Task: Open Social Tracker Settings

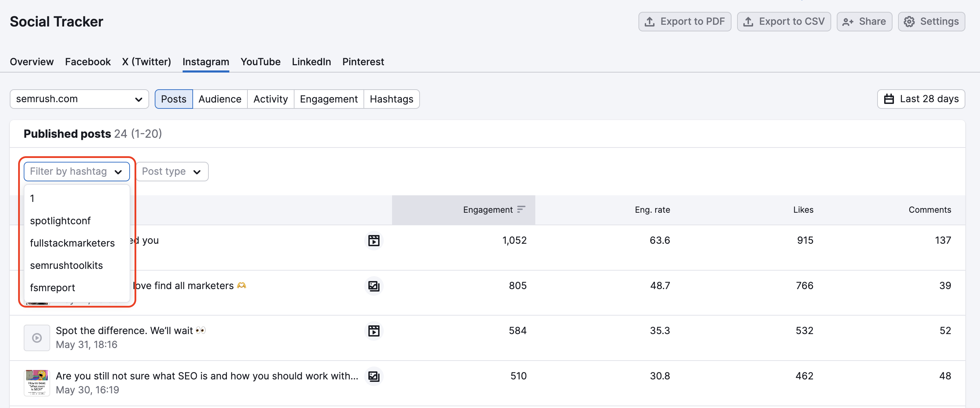Action: pos(931,22)
